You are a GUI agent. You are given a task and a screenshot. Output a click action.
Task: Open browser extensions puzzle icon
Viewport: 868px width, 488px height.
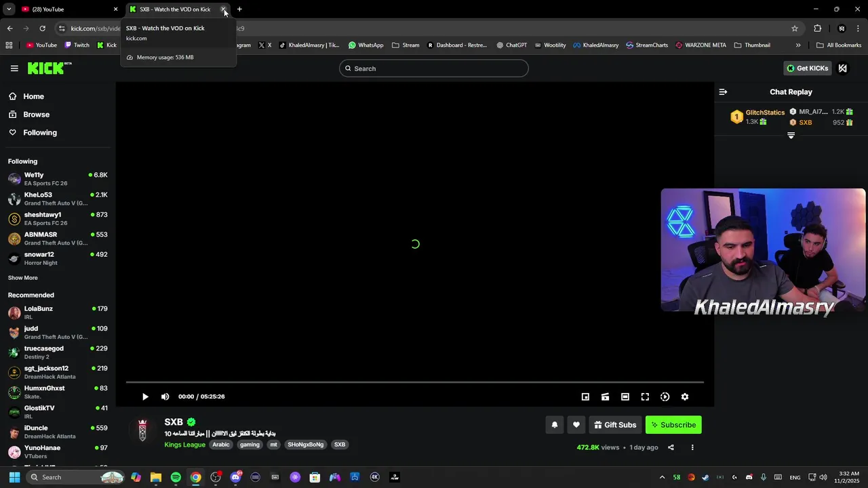pyautogui.click(x=817, y=28)
